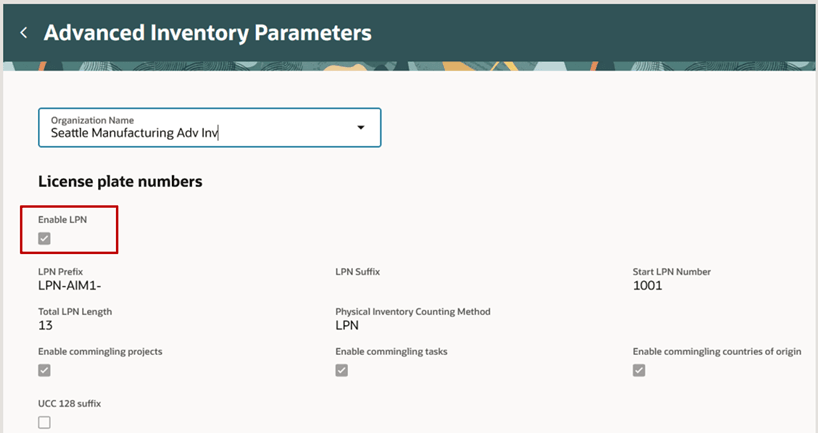The width and height of the screenshot is (818, 433).
Task: Toggle the Enable LPN checkbox
Action: 44,239
